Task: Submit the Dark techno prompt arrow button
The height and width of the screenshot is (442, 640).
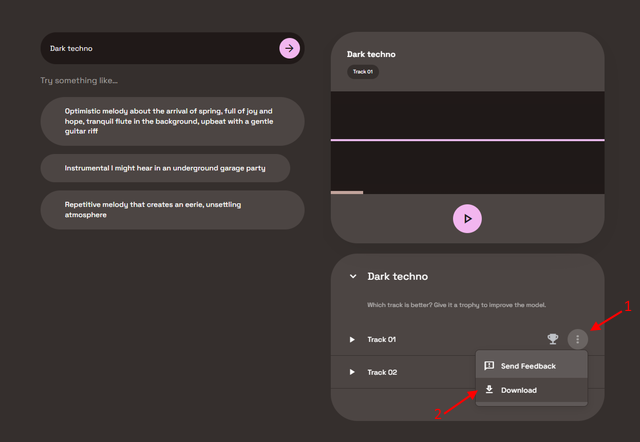Action: (x=289, y=48)
